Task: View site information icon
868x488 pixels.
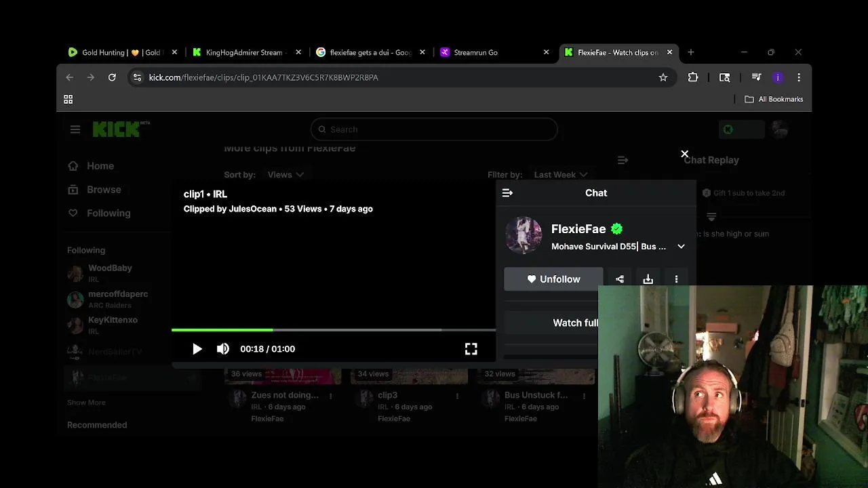Action: point(137,78)
